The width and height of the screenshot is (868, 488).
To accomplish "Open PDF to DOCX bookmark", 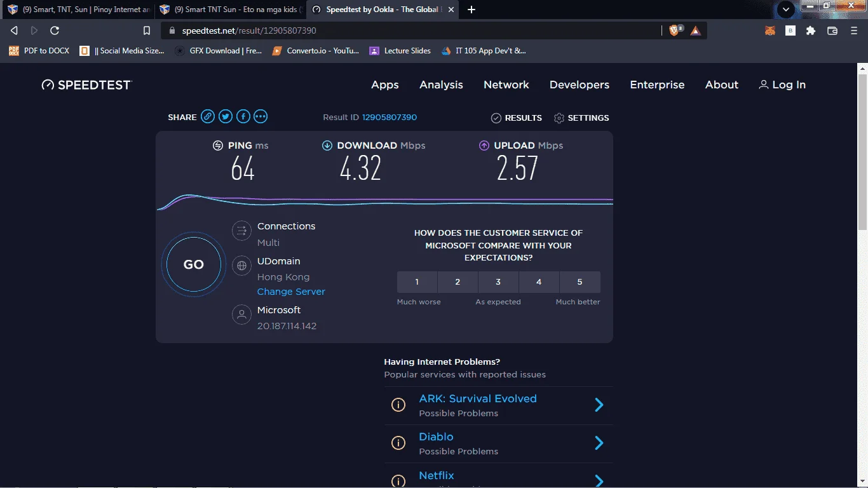I will tap(39, 51).
